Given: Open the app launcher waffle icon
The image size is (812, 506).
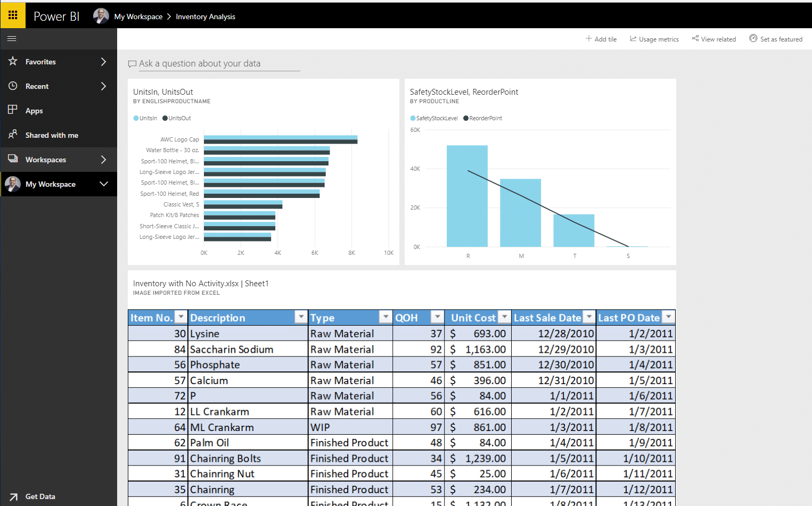Looking at the screenshot, I should click(x=13, y=15).
